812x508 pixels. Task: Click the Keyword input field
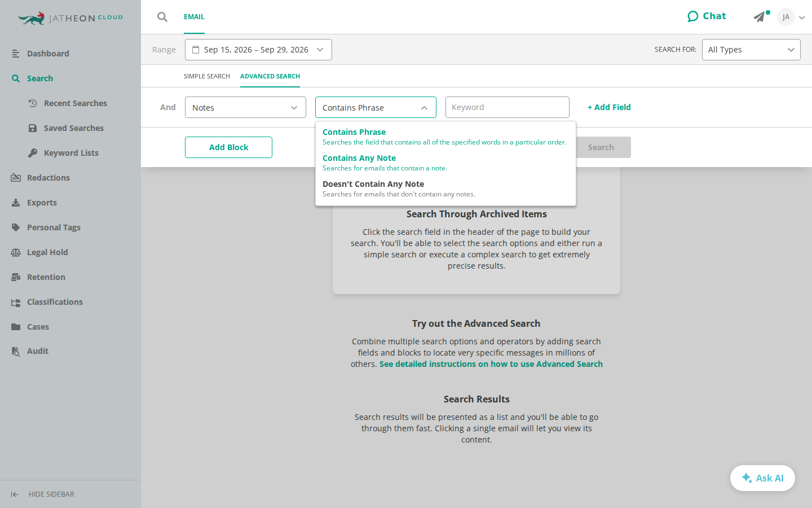click(x=507, y=107)
